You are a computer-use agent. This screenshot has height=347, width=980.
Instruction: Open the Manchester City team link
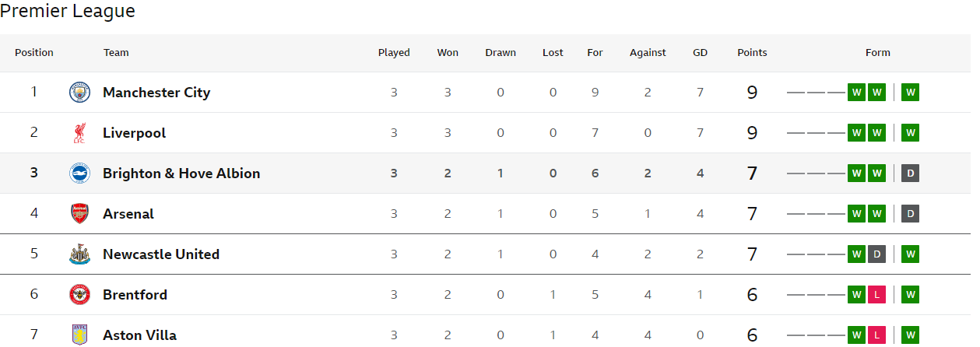(x=156, y=93)
